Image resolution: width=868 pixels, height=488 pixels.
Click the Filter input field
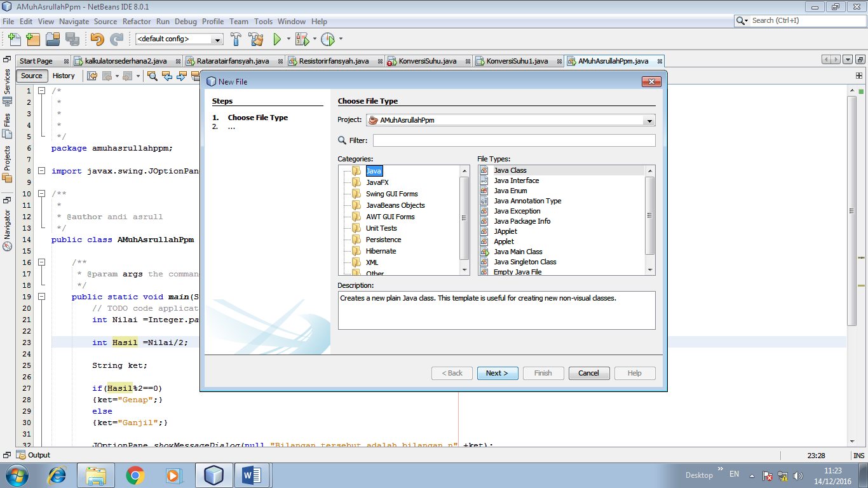coord(514,140)
